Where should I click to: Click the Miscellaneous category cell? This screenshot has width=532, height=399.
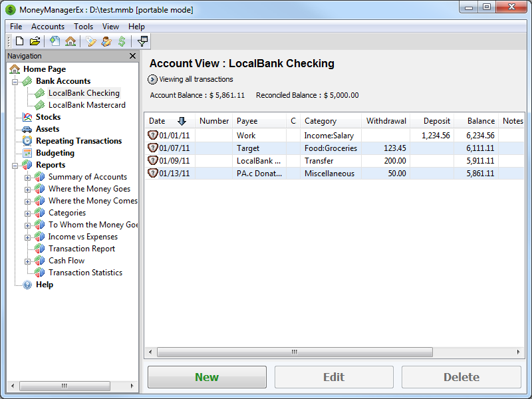[331, 173]
